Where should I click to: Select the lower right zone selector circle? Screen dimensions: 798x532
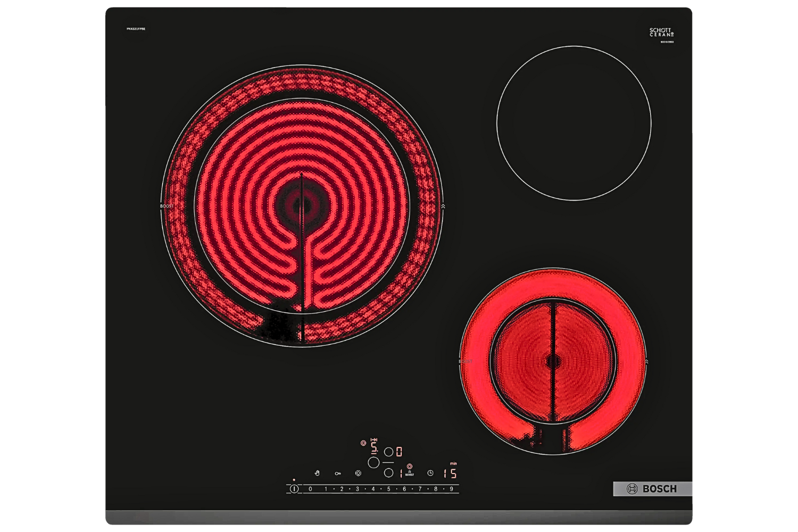point(389,472)
